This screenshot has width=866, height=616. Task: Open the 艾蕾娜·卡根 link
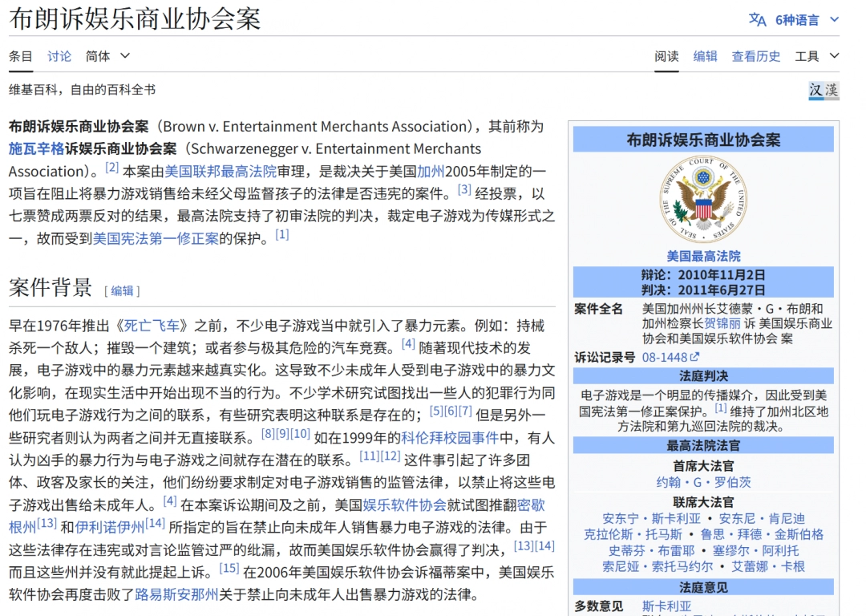pos(767,567)
